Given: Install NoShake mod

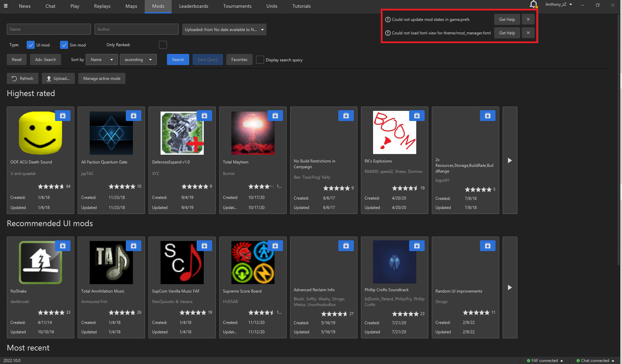Looking at the screenshot, I should point(63,246).
